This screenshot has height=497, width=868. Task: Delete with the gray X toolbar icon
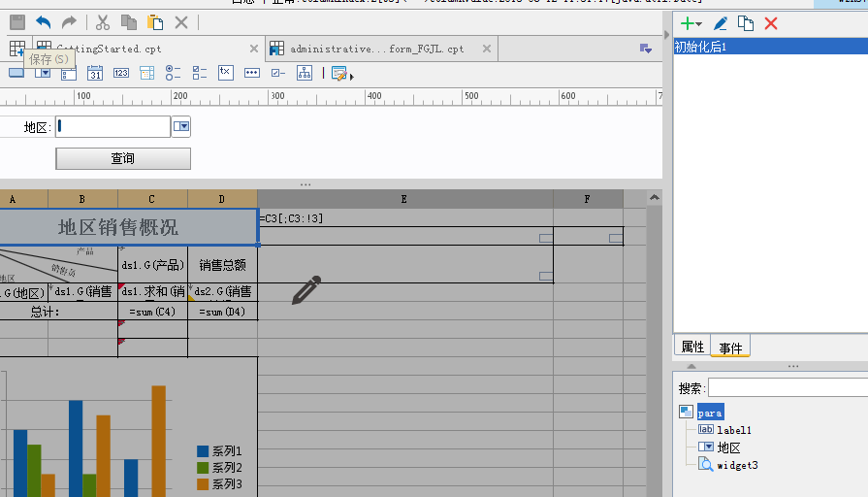181,22
